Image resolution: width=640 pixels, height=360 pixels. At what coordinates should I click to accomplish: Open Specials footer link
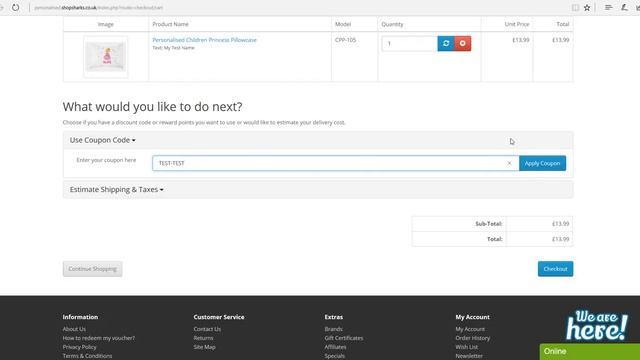pyautogui.click(x=335, y=356)
